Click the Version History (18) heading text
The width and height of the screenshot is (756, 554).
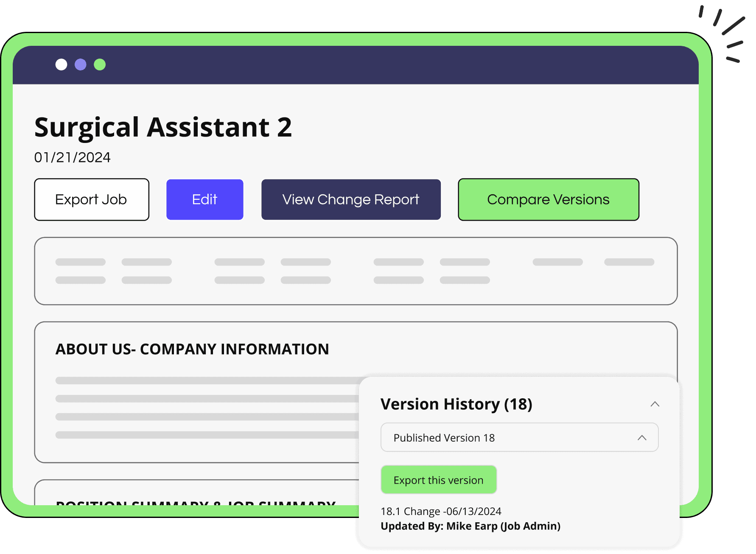[456, 404]
